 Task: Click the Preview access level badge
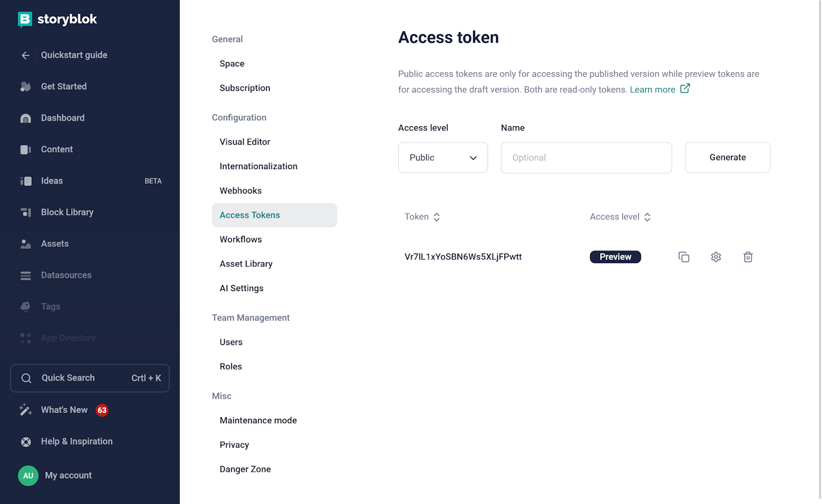[615, 256]
